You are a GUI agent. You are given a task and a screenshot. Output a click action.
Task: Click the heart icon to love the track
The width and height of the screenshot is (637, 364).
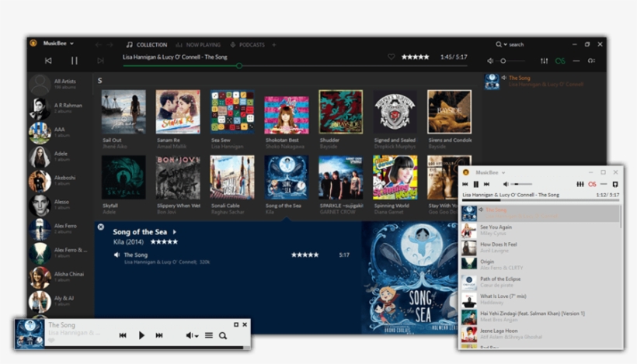[x=391, y=57]
